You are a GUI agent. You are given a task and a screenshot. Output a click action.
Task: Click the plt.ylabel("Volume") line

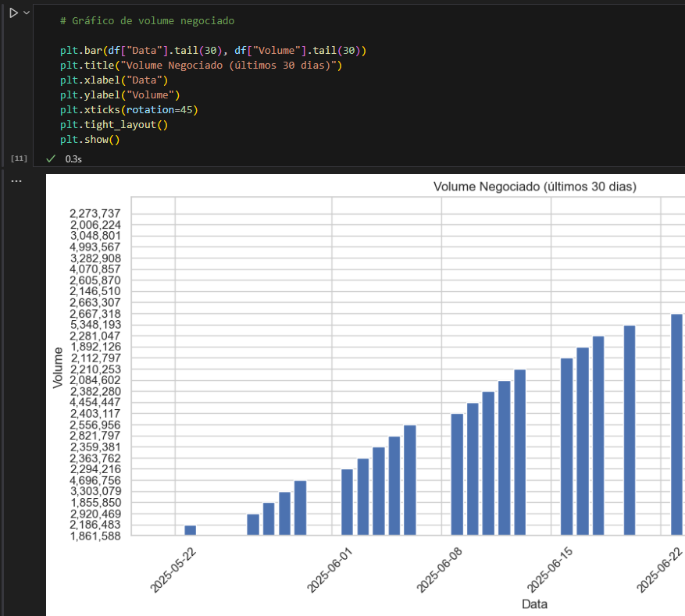pos(120,95)
